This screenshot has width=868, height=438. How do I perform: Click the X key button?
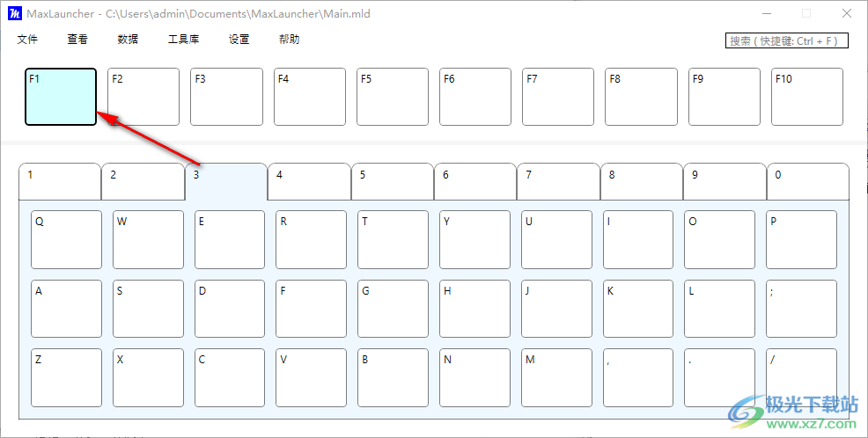pos(149,377)
